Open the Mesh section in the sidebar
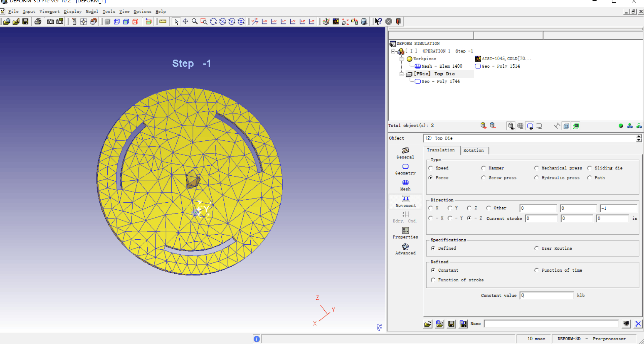The image size is (644, 344). click(x=405, y=185)
